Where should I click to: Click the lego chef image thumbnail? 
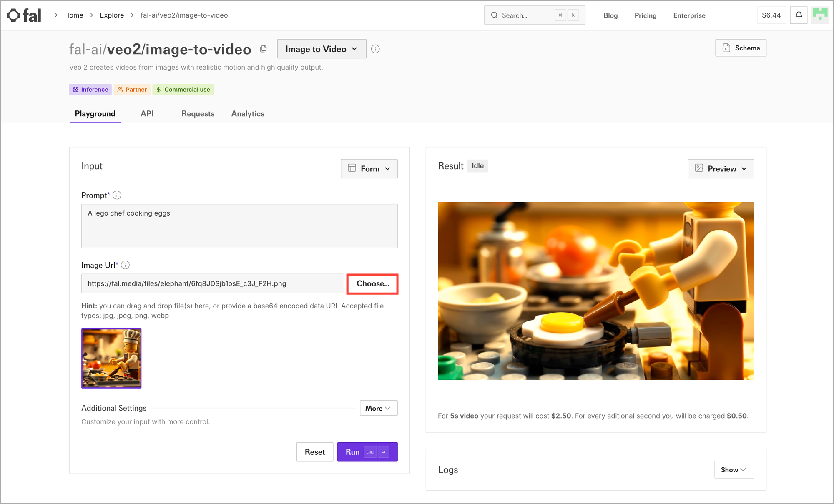(111, 359)
